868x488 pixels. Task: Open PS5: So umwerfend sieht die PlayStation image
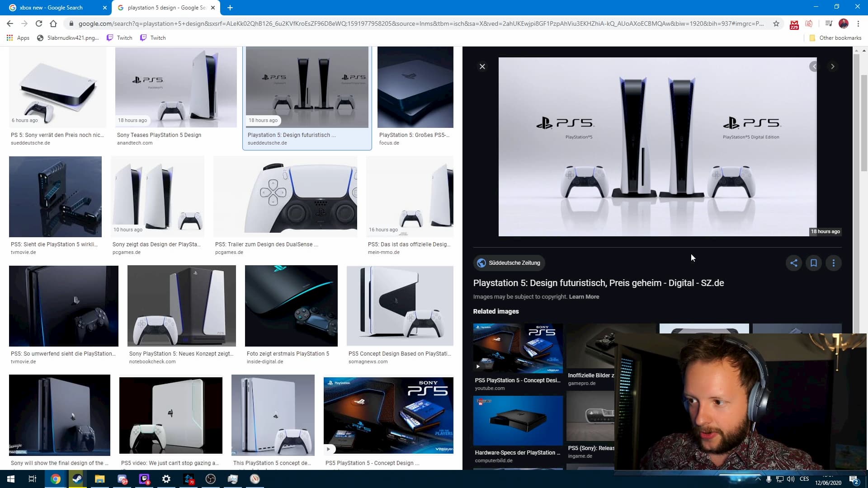click(64, 306)
